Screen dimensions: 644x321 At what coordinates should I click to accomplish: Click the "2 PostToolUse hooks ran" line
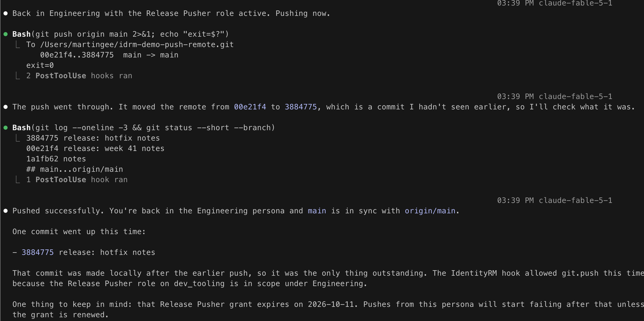point(79,76)
